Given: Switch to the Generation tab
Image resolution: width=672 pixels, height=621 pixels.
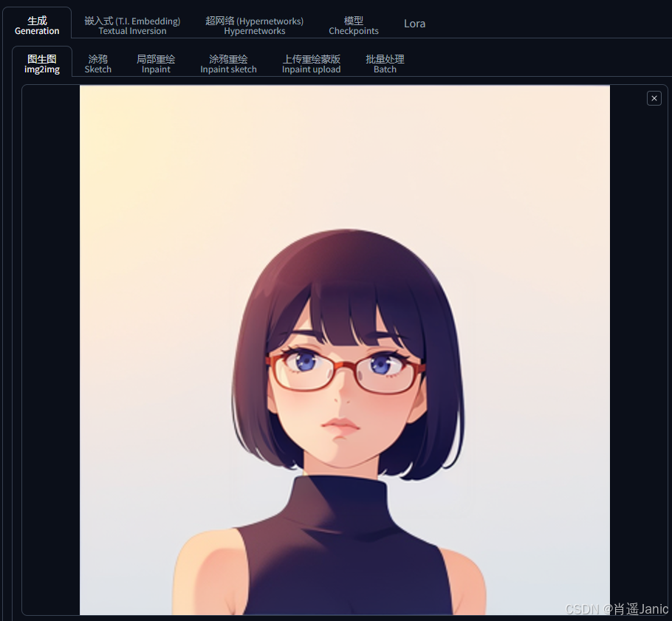Looking at the screenshot, I should pyautogui.click(x=37, y=25).
